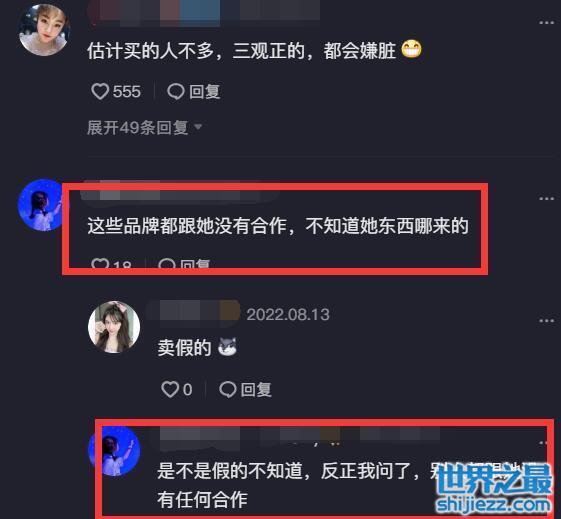This screenshot has height=519, width=561.
Task: Reply to the 嫌脏 comment
Action: pyautogui.click(x=194, y=92)
